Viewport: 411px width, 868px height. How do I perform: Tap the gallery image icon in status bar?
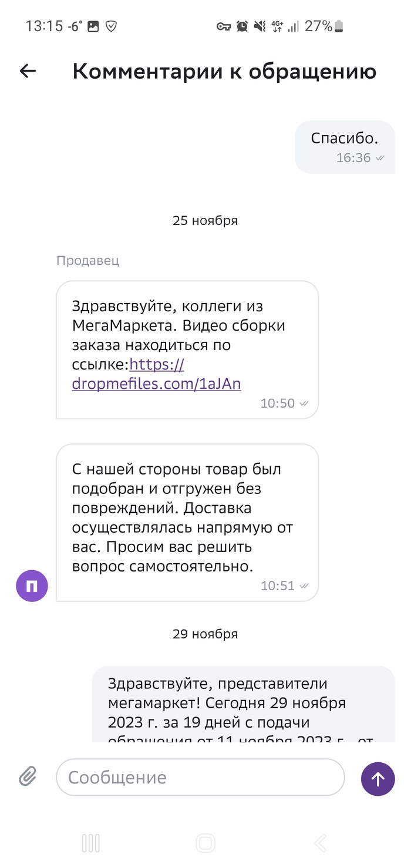coord(93,26)
